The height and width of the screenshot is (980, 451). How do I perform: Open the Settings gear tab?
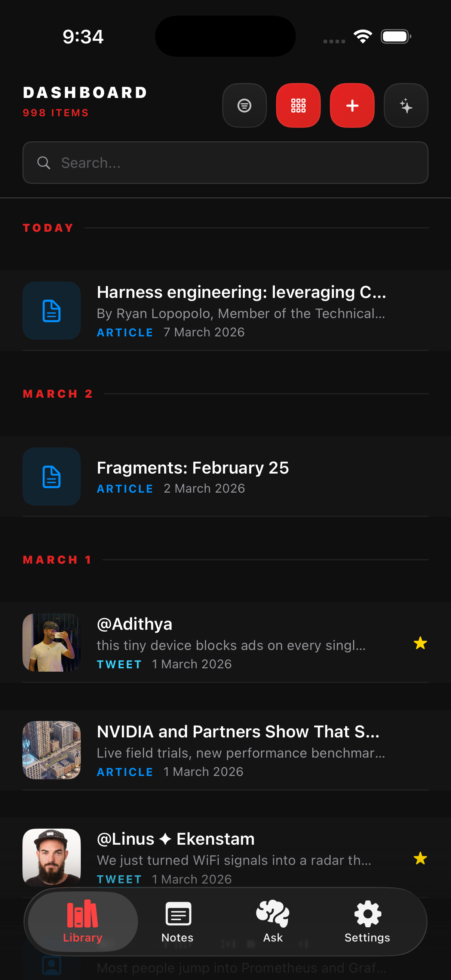[x=367, y=921]
